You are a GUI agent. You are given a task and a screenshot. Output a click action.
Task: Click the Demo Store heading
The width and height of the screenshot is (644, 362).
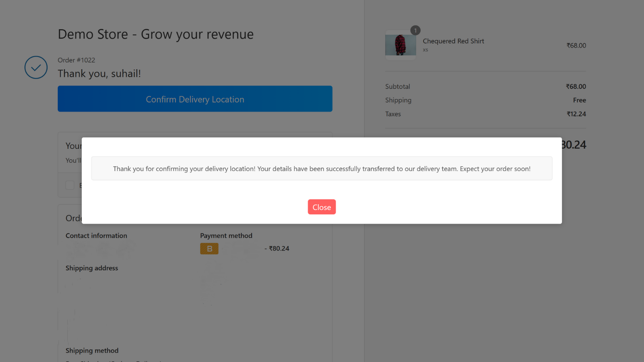[156, 34]
